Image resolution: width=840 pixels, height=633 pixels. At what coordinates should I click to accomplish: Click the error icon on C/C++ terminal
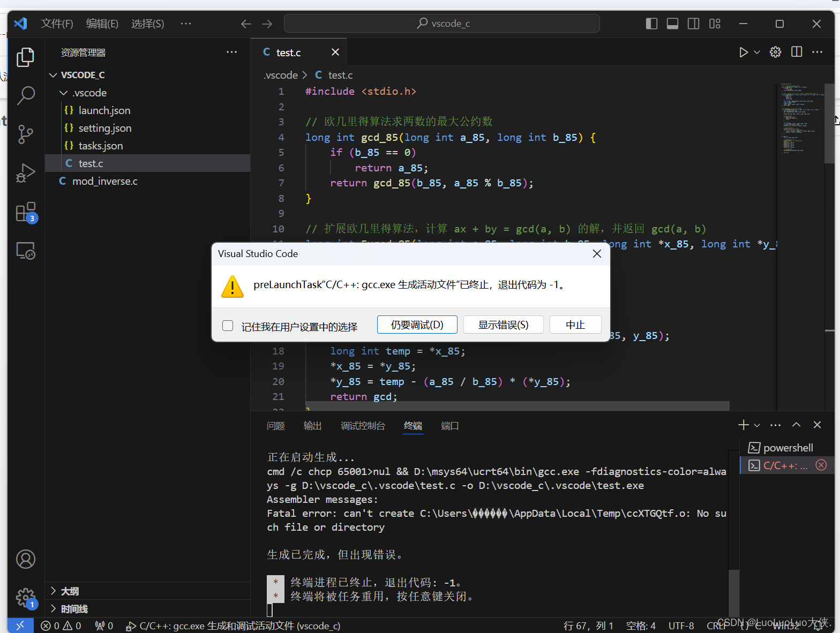point(821,465)
